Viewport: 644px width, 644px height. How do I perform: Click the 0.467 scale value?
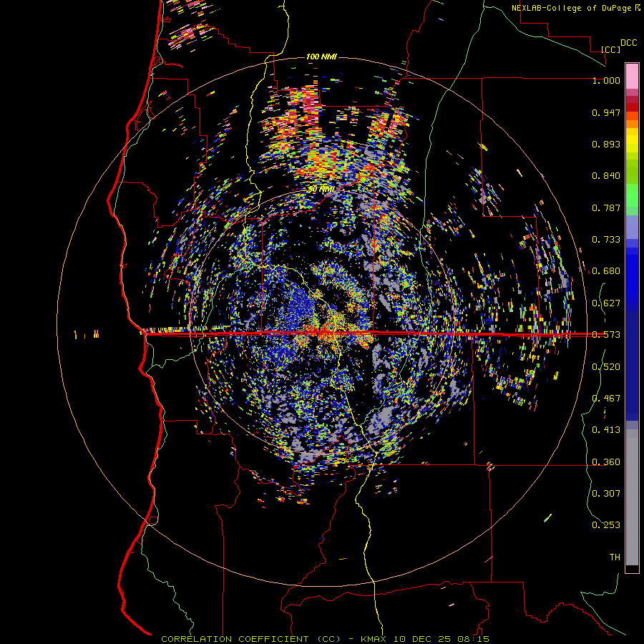[x=606, y=399]
